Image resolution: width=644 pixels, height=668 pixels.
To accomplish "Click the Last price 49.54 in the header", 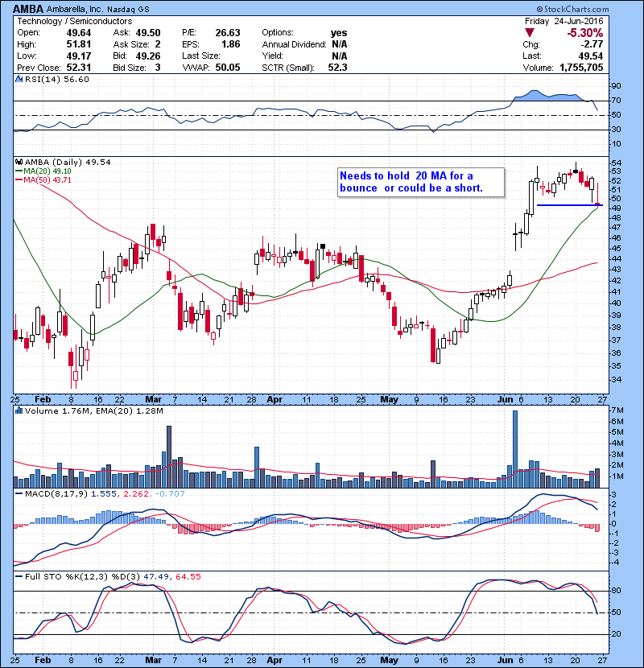I will click(591, 56).
